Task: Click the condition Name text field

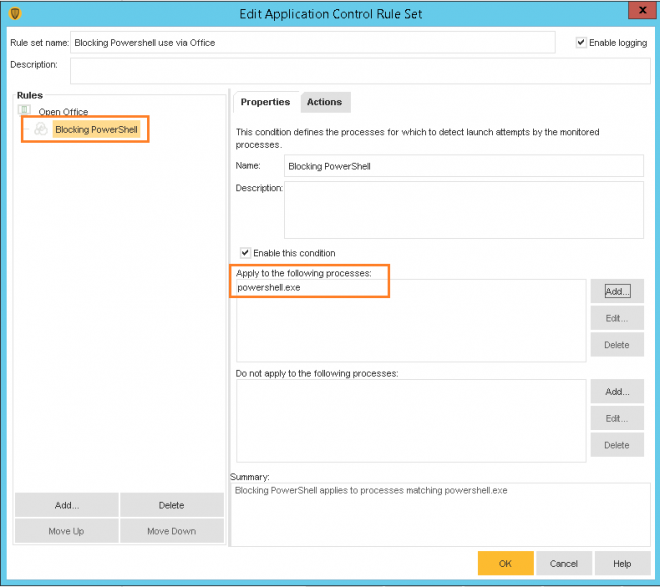Action: 463,166
